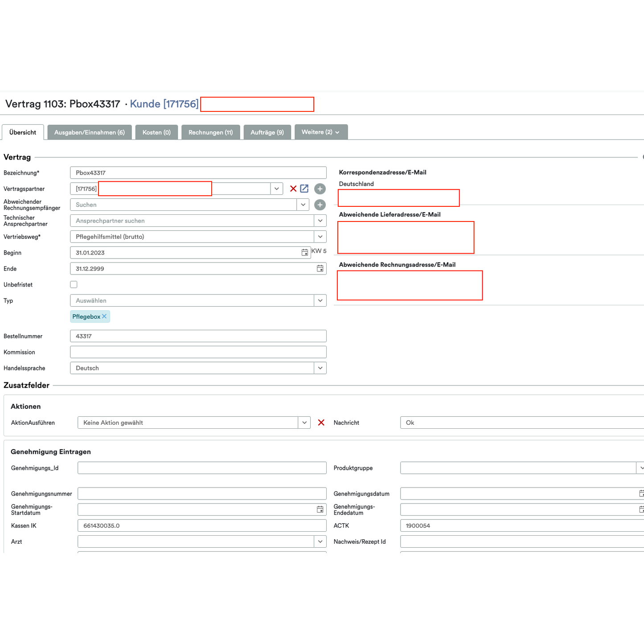Remove the Pflegebox tag under Typ

pos(104,316)
